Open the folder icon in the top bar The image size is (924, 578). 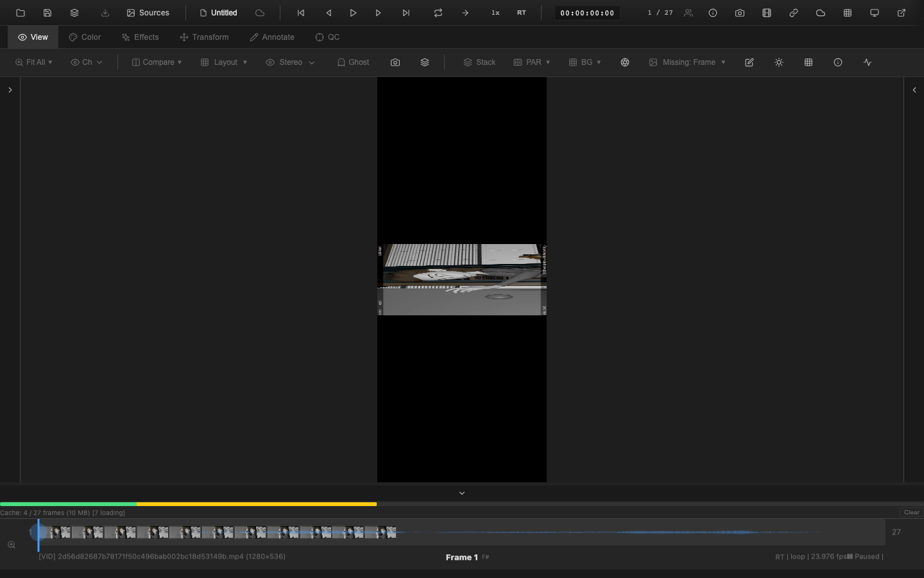tap(21, 13)
